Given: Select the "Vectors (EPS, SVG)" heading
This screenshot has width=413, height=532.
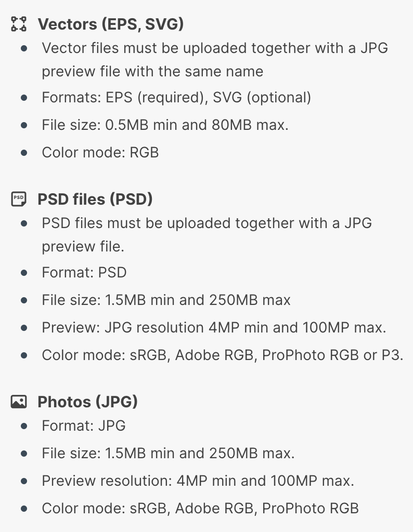Looking at the screenshot, I should click(x=110, y=24).
